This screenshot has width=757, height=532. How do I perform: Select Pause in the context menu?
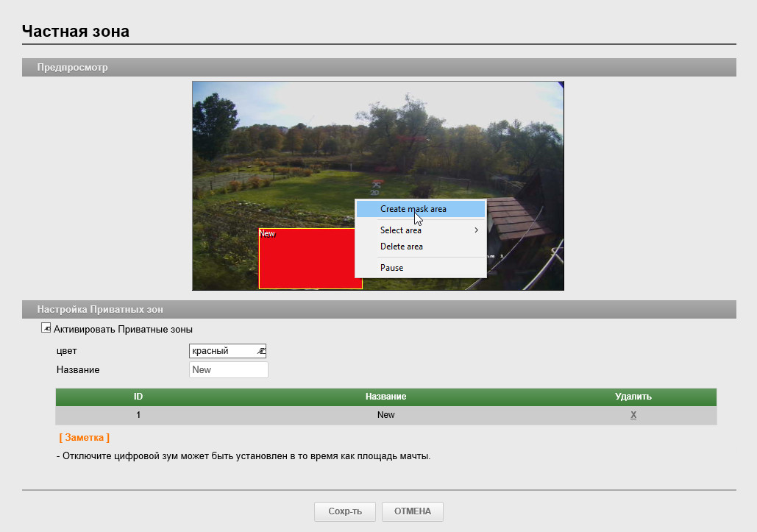pyautogui.click(x=421, y=267)
